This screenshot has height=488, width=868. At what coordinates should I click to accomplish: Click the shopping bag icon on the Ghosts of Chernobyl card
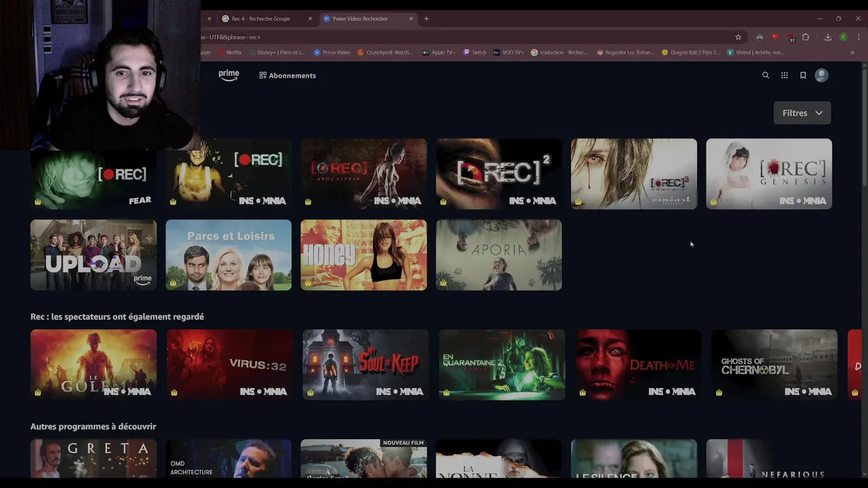point(719,392)
